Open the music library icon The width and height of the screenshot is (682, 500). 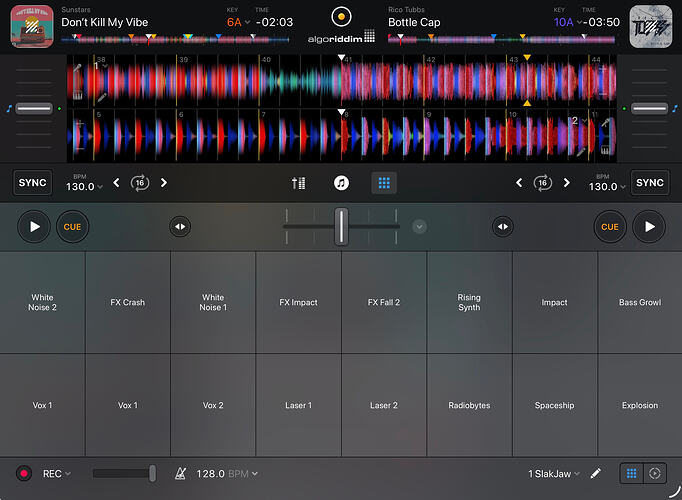coord(341,183)
